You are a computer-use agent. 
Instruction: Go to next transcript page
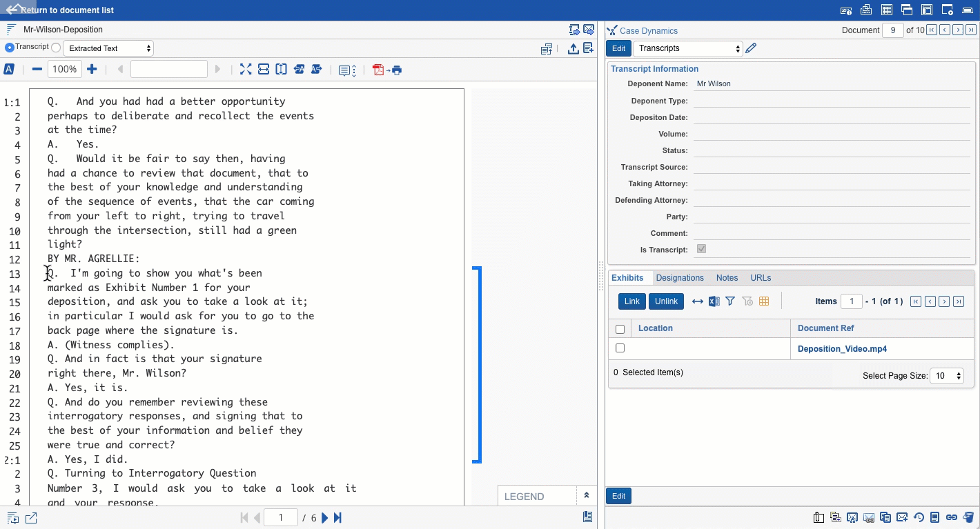click(x=325, y=518)
